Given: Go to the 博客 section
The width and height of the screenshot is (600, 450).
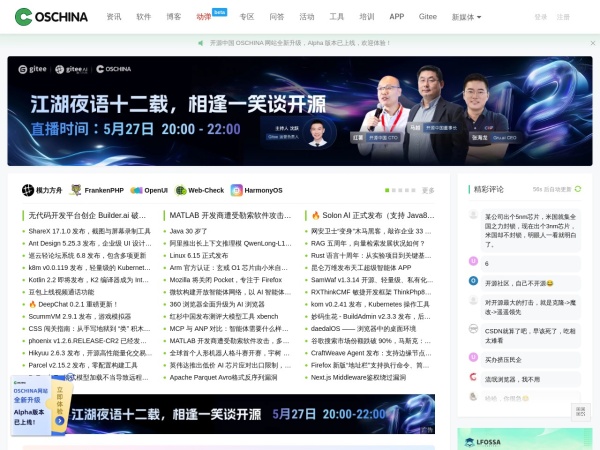Looking at the screenshot, I should click(173, 17).
